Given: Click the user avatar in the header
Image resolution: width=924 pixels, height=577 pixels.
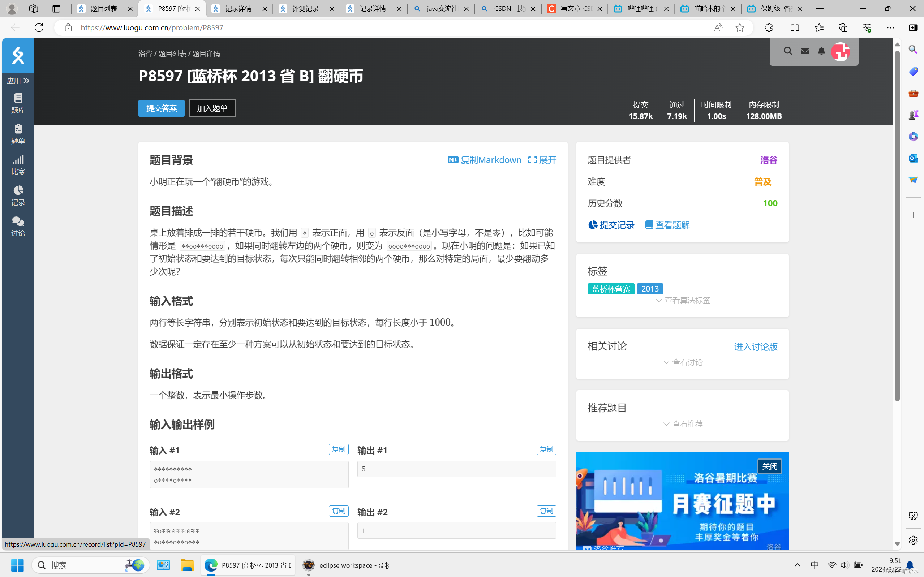Looking at the screenshot, I should 841,52.
